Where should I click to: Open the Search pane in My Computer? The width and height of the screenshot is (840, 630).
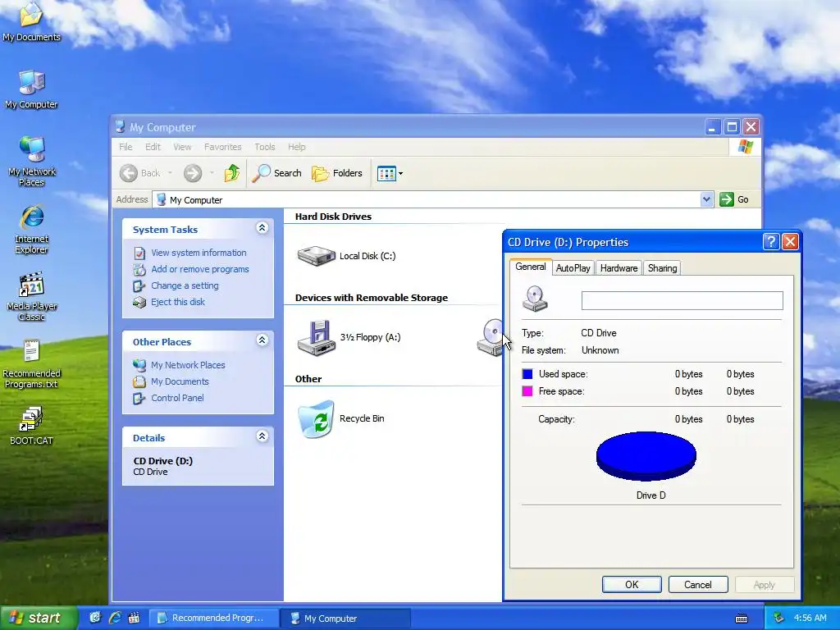point(277,173)
